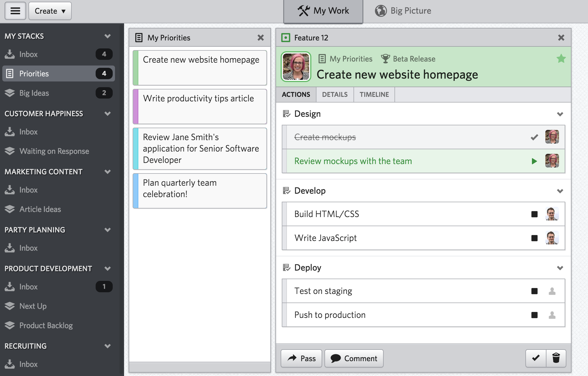
Task: Click the play arrow on Review mockups
Action: 534,161
